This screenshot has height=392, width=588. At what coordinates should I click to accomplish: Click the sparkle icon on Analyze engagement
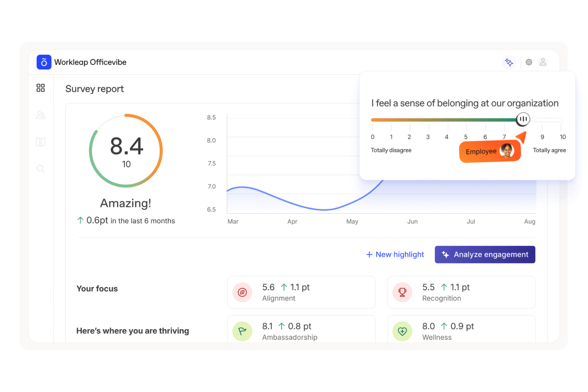pyautogui.click(x=446, y=254)
